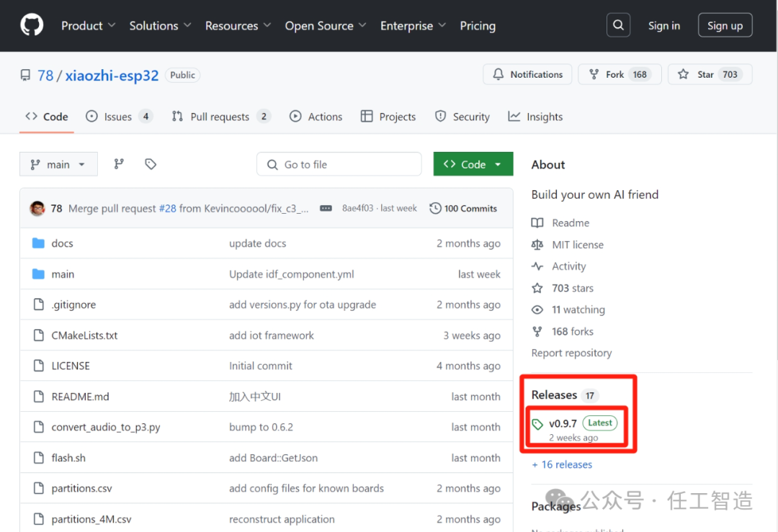Open the xiaozhi-esp32 repository link

[112, 76]
